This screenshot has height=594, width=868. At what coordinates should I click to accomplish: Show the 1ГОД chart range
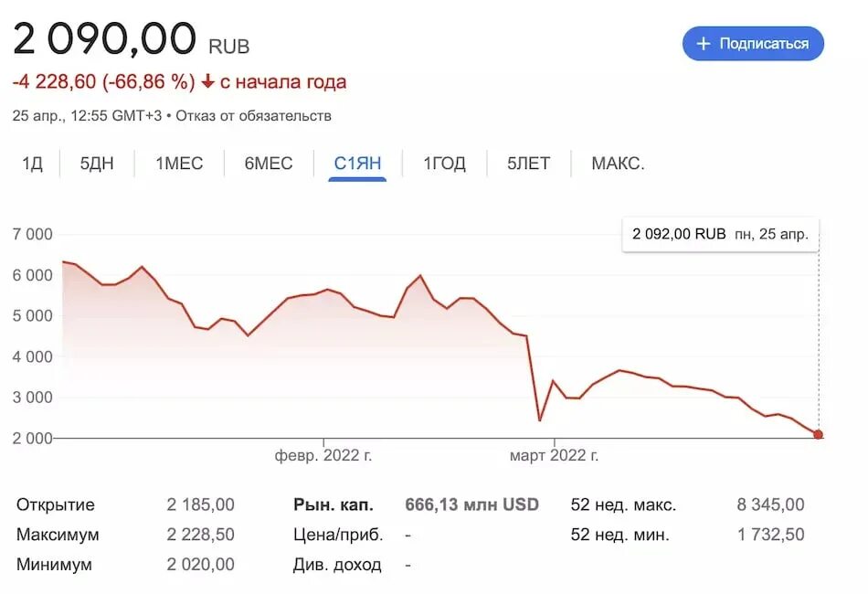(445, 164)
